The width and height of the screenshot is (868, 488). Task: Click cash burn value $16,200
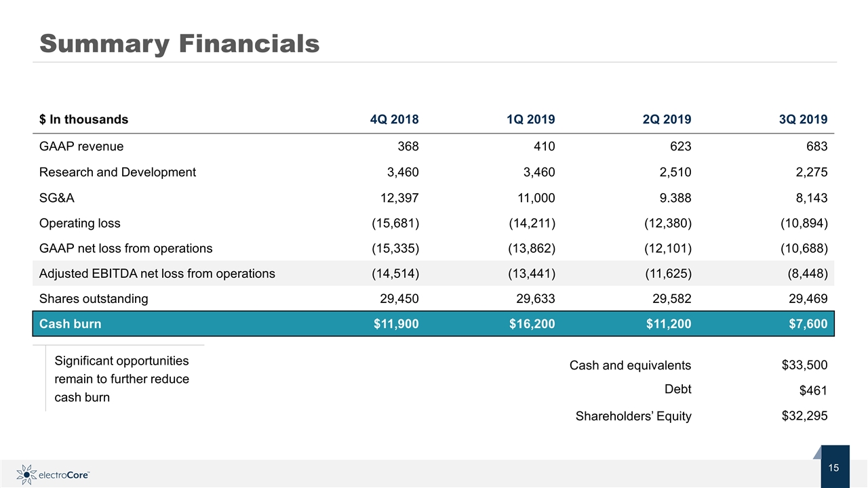click(532, 324)
